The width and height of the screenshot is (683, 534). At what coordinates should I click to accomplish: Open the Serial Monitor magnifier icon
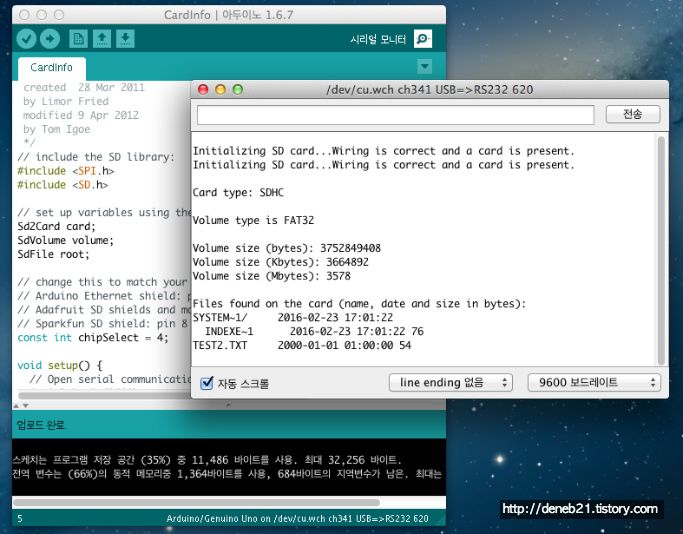point(423,39)
